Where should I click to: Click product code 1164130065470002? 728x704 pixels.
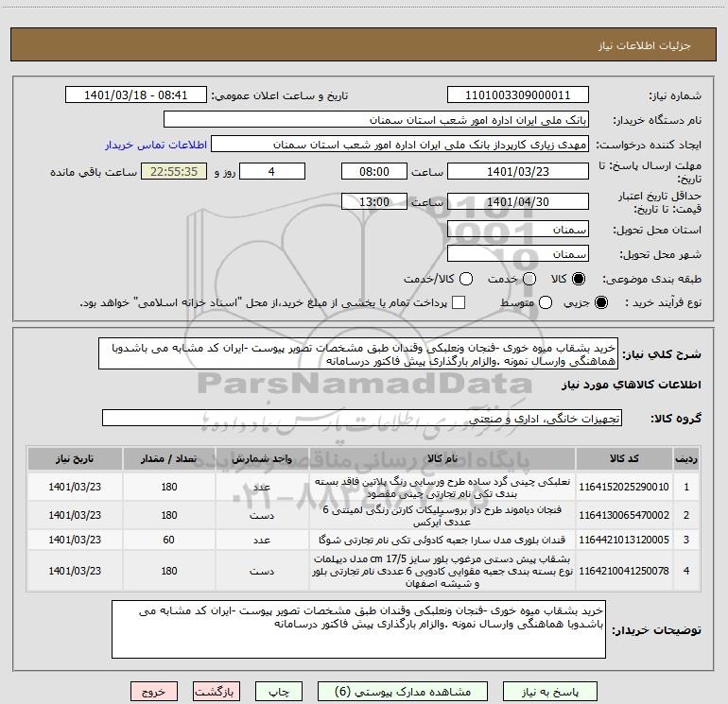point(624,515)
